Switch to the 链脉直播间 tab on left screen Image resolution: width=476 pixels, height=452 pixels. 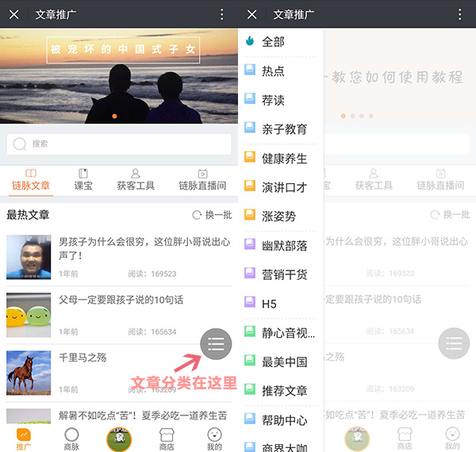point(202,180)
